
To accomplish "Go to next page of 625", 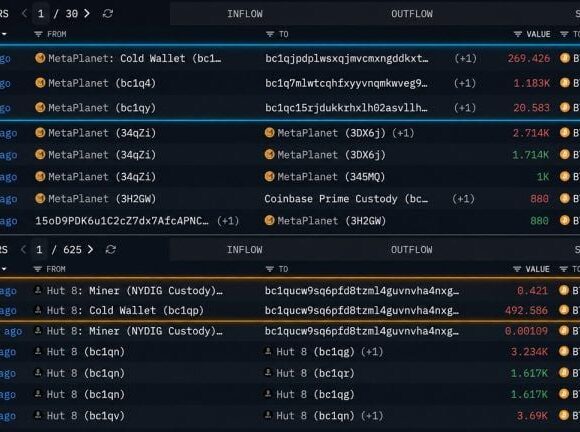I will click(90, 250).
